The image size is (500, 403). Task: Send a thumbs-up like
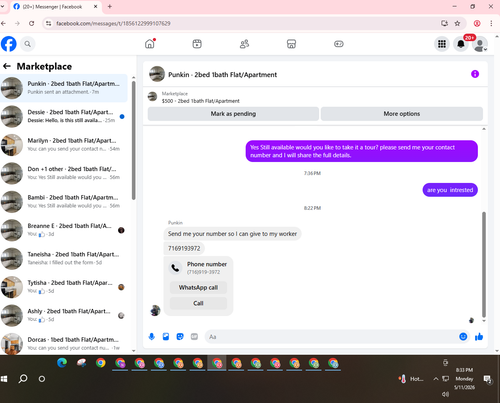[479, 337]
